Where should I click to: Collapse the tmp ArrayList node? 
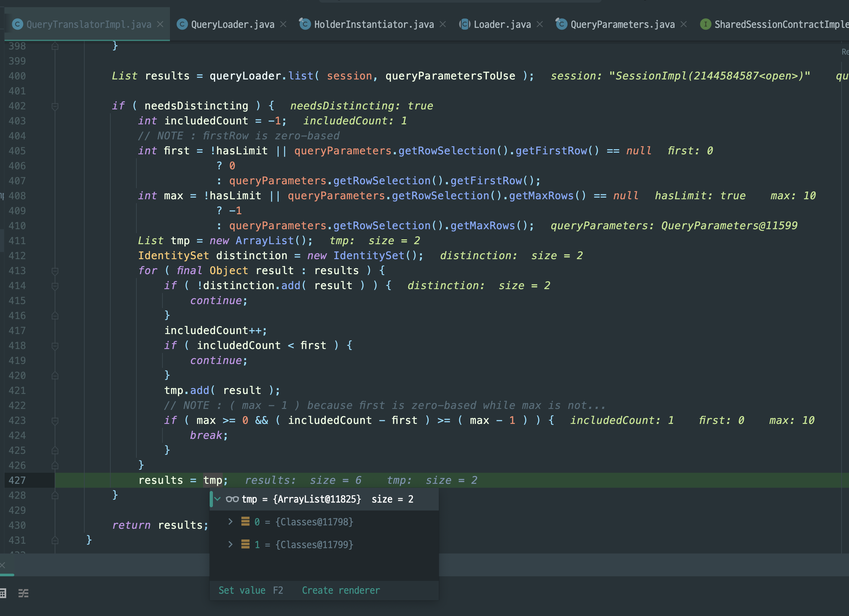tap(217, 499)
